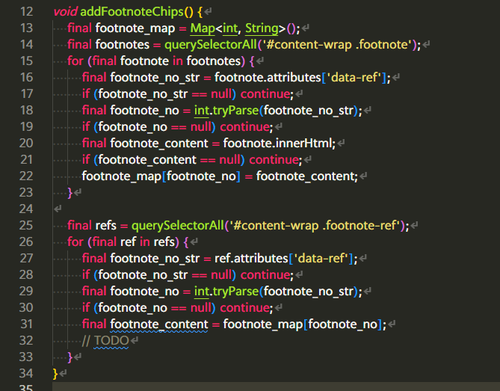
Task: Click line number 34 in the gutter
Action: pos(26,374)
